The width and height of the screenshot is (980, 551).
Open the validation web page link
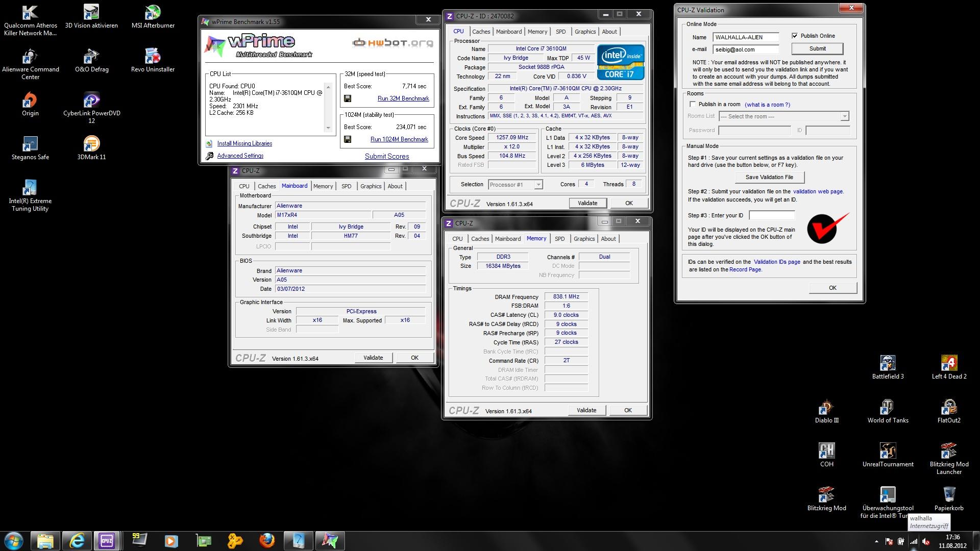818,191
